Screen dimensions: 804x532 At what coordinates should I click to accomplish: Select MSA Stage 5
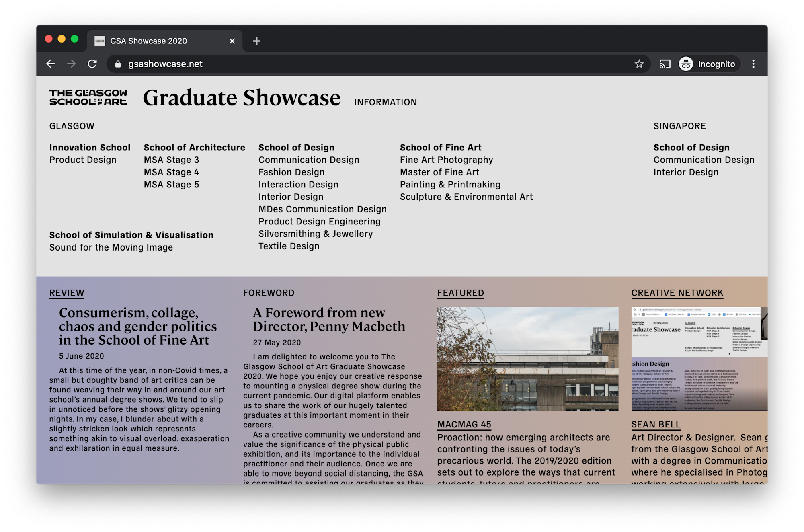click(172, 185)
